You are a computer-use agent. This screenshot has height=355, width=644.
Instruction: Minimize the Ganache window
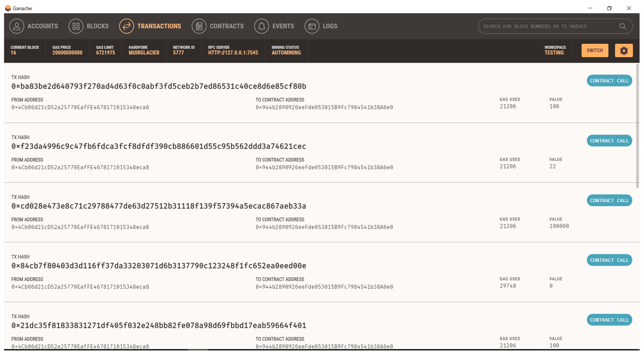(590, 8)
